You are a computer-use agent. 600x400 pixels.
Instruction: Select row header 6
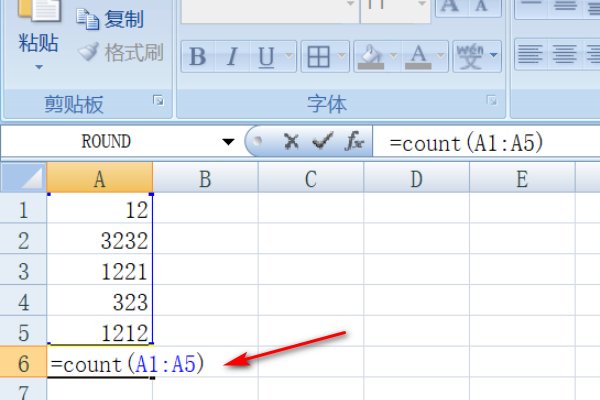pos(23,362)
